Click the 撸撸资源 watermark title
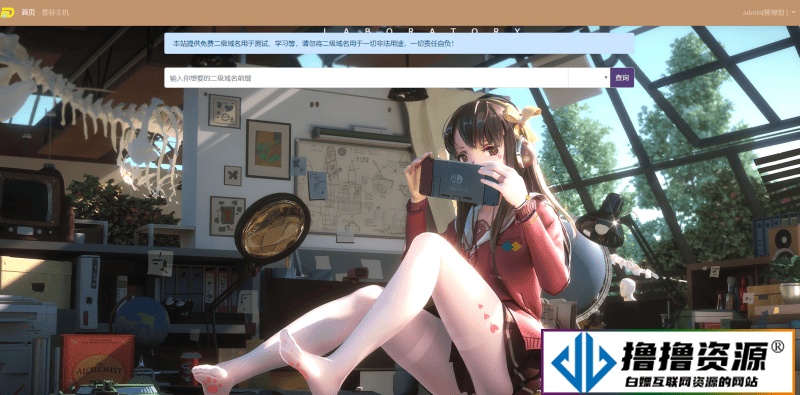 click(x=695, y=357)
